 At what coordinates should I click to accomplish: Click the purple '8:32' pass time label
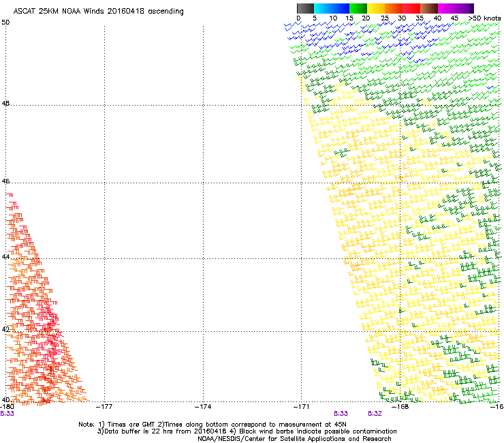coord(375,414)
